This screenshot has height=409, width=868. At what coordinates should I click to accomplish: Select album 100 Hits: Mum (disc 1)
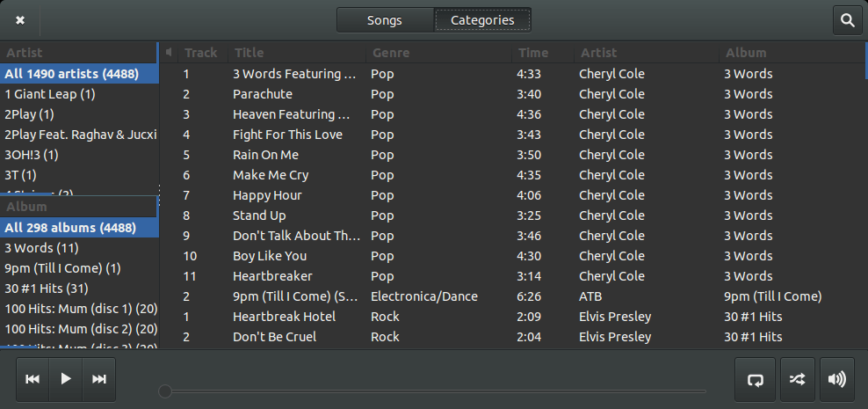click(79, 309)
